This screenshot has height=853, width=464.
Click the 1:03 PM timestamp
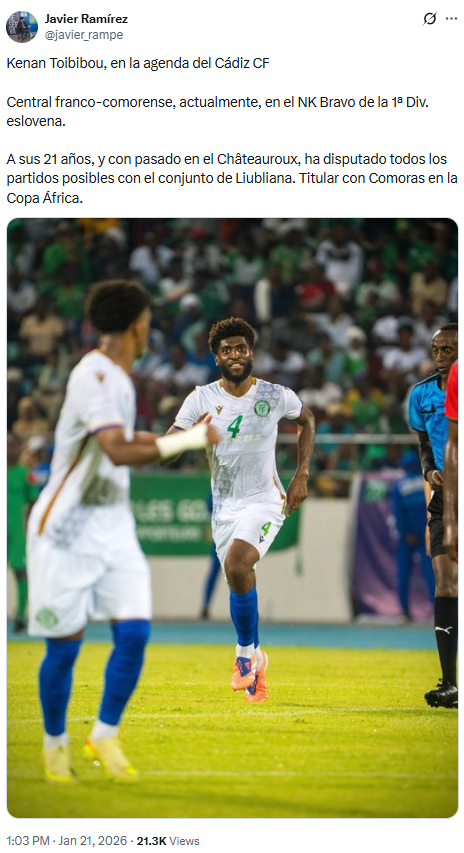28,840
